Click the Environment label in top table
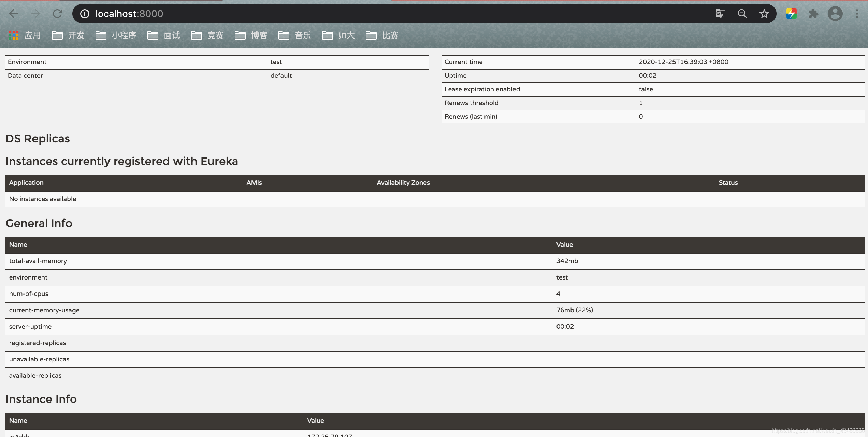The height and width of the screenshot is (437, 868). pyautogui.click(x=27, y=62)
